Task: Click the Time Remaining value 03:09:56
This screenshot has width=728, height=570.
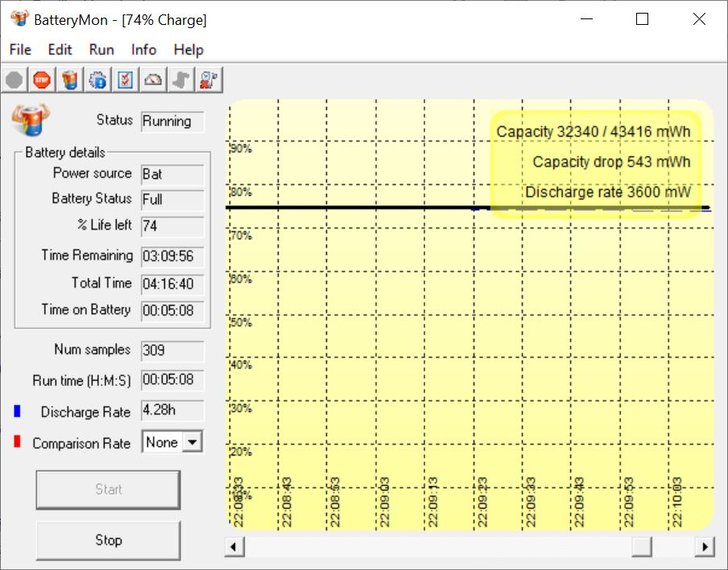Action: click(172, 257)
